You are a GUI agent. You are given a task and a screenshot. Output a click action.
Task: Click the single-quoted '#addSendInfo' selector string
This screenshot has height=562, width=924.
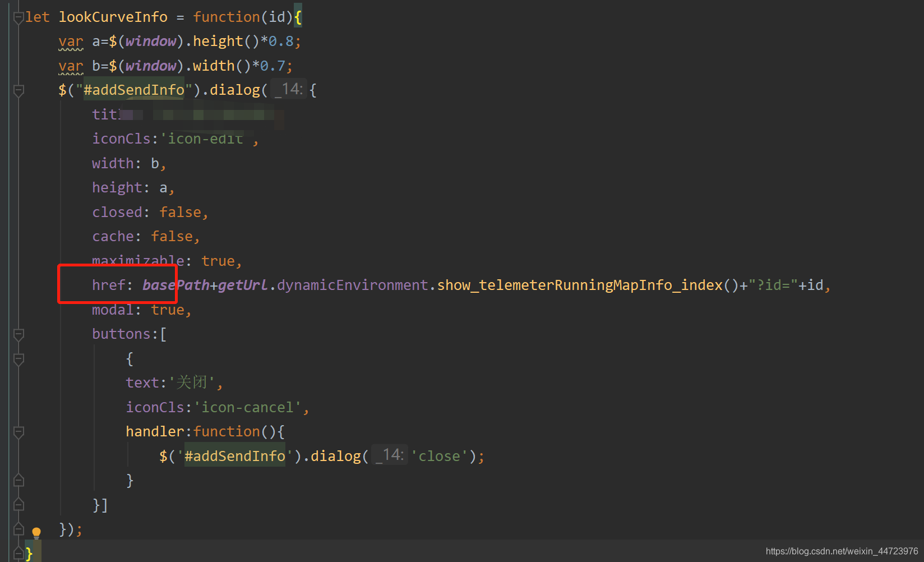coord(235,457)
